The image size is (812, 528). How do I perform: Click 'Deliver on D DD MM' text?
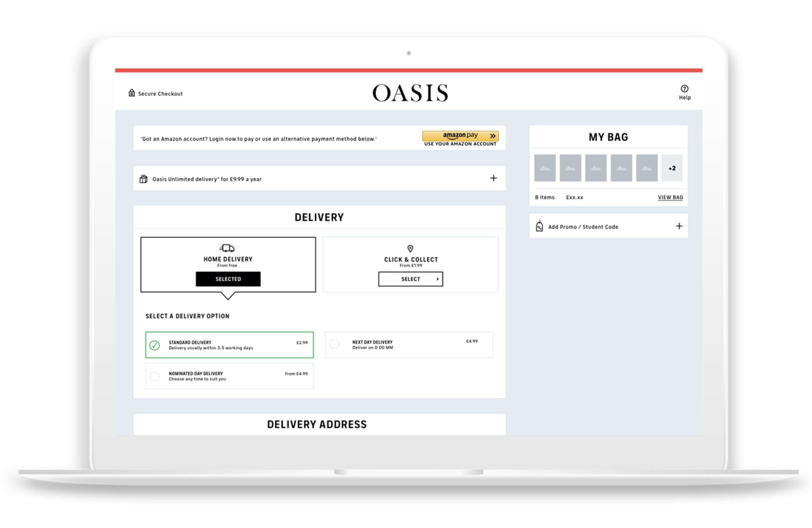coord(372,347)
